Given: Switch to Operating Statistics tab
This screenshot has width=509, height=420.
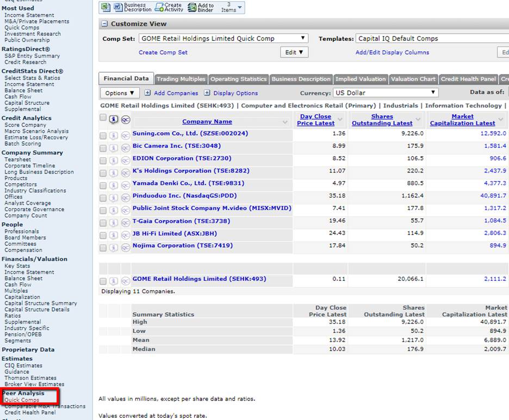Looking at the screenshot, I should 238,79.
